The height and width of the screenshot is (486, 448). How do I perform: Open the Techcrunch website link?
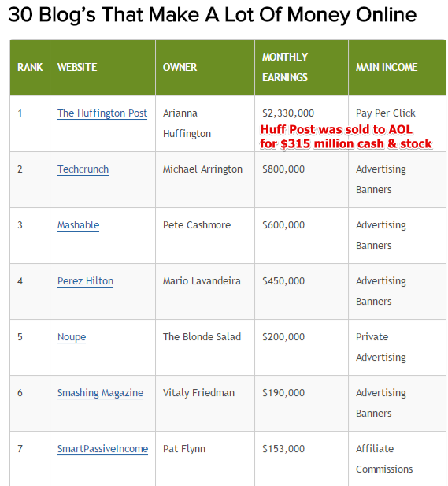tap(83, 169)
